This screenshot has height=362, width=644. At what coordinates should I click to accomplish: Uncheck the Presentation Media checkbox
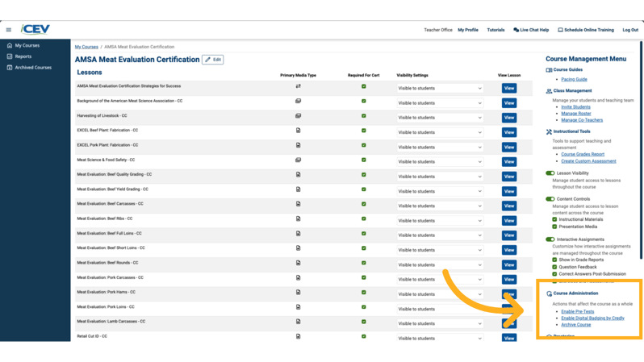554,227
